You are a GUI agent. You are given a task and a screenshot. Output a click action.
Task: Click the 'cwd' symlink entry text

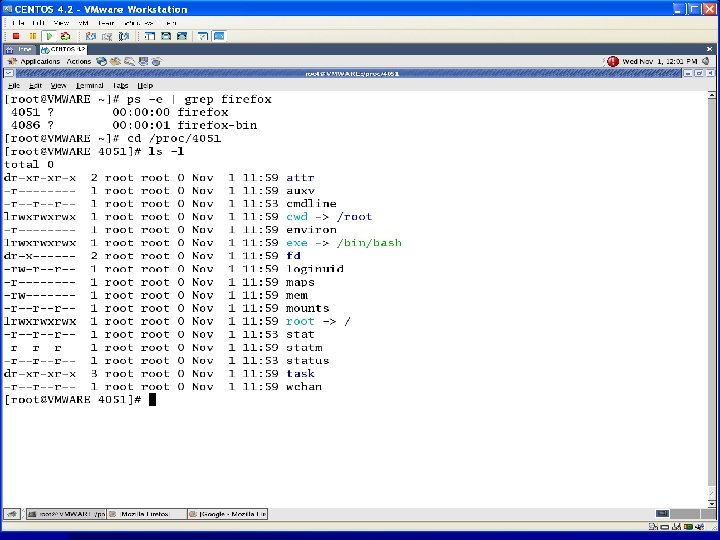pos(297,217)
